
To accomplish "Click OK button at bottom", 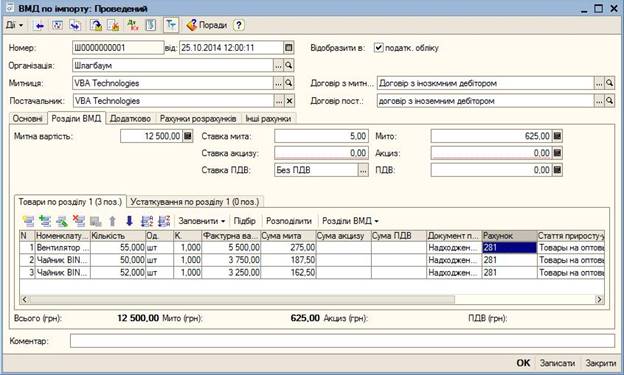I will [x=523, y=363].
